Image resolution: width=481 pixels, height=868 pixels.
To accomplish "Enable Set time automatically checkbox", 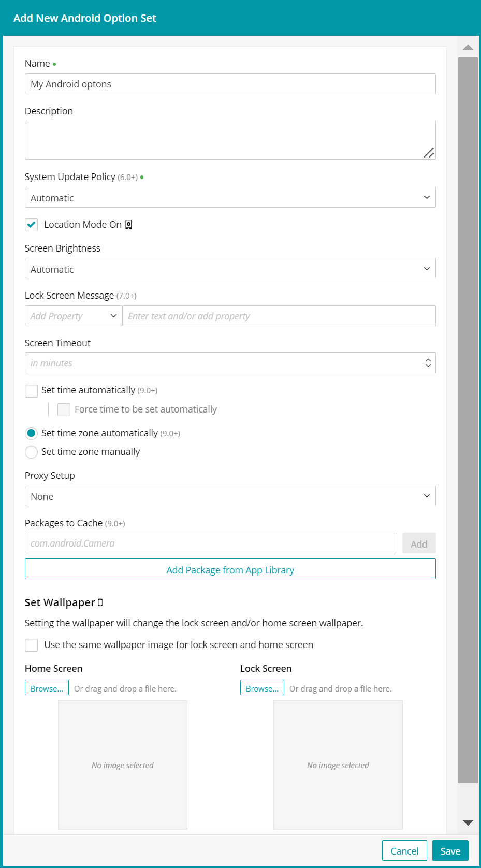I will (32, 391).
